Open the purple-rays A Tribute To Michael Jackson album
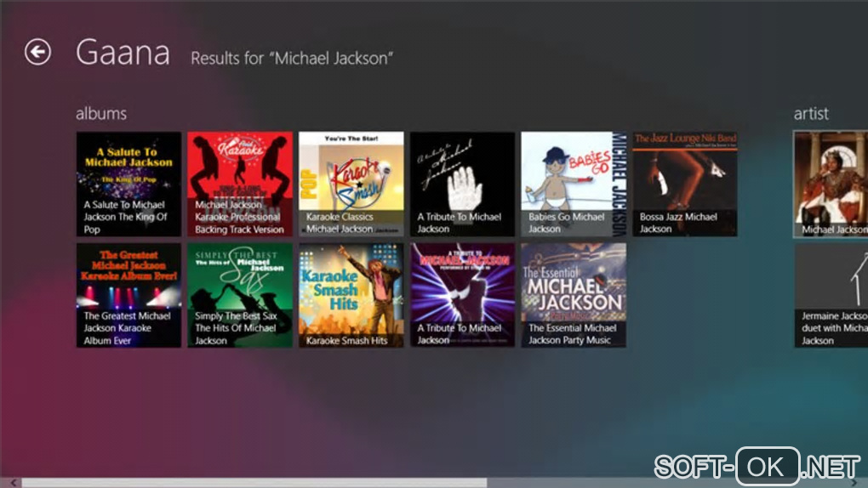Screen dimensions: 868x488 (x=462, y=296)
